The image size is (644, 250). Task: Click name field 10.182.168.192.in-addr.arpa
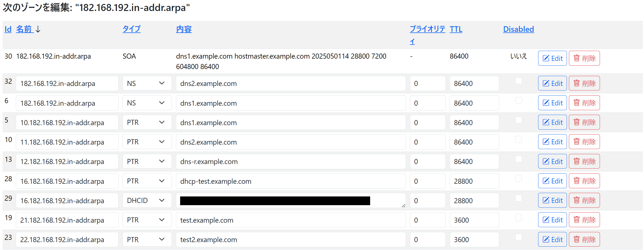click(x=67, y=122)
